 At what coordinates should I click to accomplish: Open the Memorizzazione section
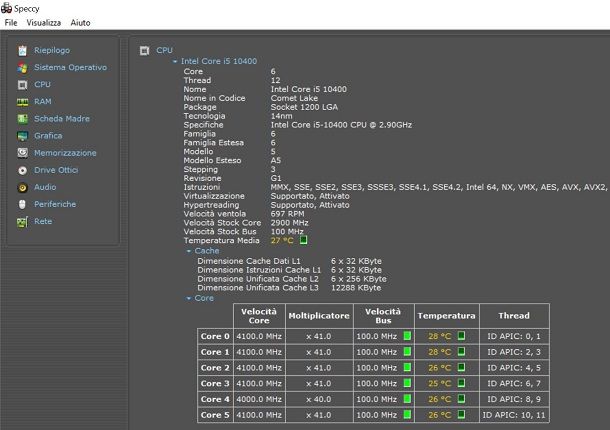tap(65, 153)
